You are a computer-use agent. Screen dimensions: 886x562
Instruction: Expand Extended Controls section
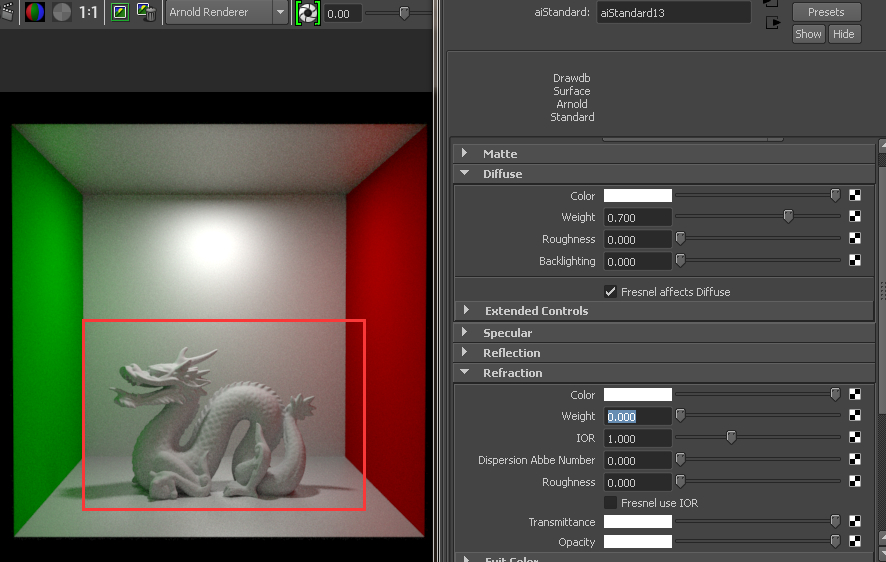coord(466,310)
